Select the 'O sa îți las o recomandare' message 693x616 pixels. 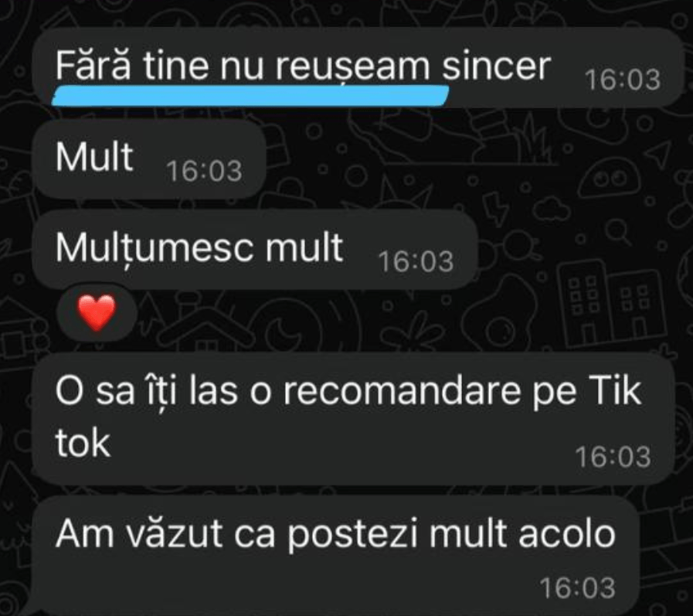click(x=354, y=419)
